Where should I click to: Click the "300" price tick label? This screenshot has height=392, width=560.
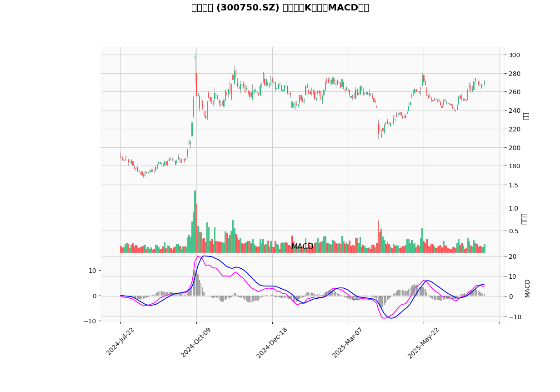(515, 55)
